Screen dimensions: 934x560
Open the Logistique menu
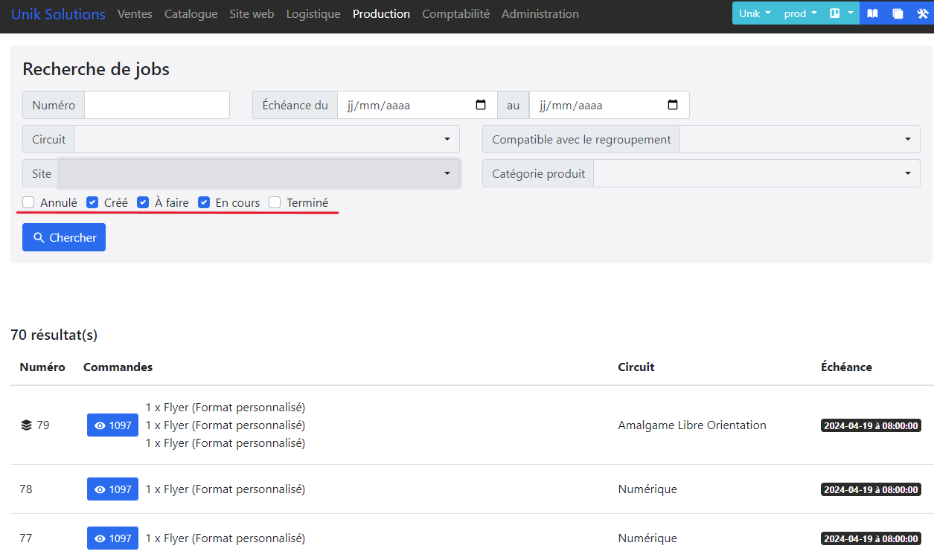tap(313, 13)
